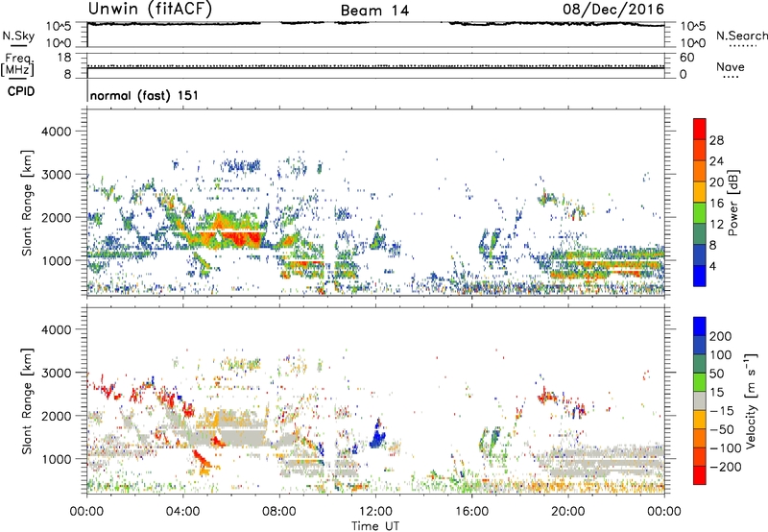Click the Velocity panel "Slant Range [km]" axis label
Image resolution: width=768 pixels, height=532 pixels.
point(27,401)
